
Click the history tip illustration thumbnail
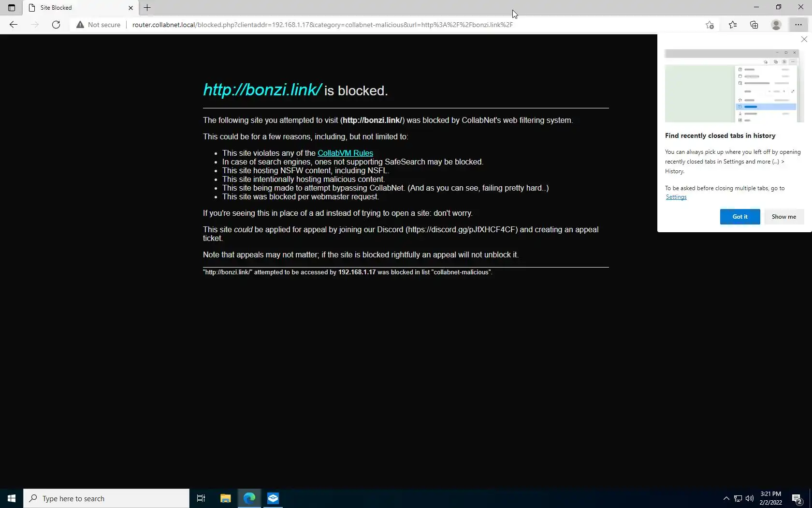click(x=734, y=86)
